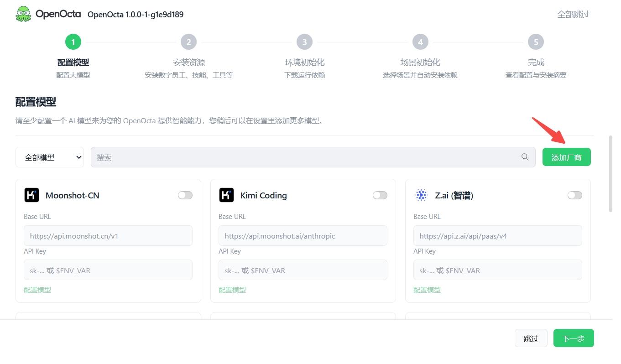Open 配置模型 link under Moonshot-CN

[x=37, y=290]
